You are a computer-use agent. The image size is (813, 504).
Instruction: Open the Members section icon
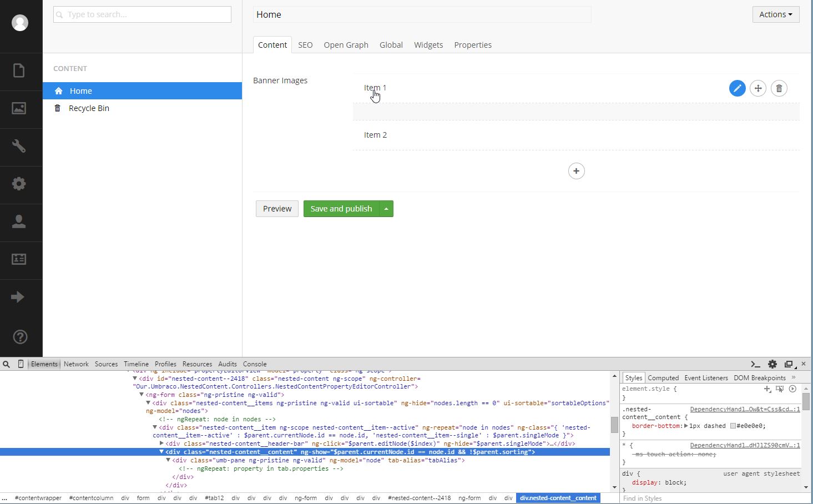19,259
